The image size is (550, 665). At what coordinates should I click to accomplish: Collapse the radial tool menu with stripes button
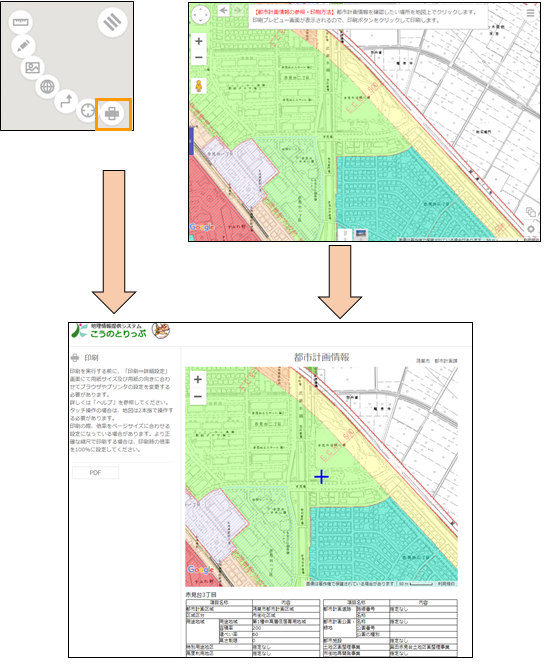coord(112,22)
